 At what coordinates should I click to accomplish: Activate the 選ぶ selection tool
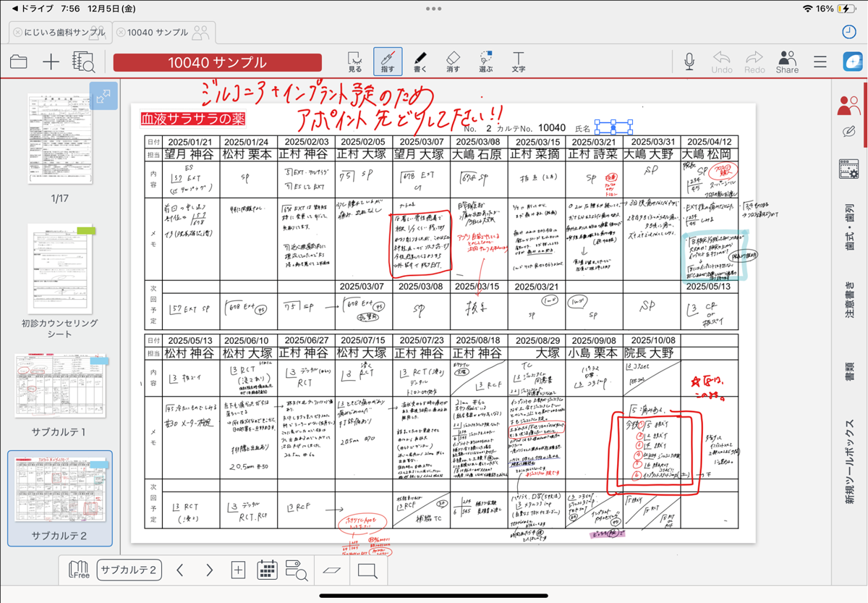point(485,62)
